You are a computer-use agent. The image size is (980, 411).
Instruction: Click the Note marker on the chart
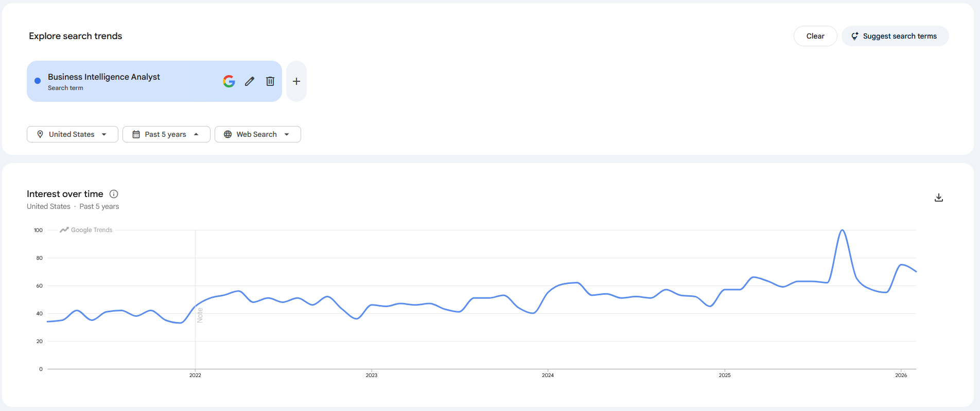[200, 315]
